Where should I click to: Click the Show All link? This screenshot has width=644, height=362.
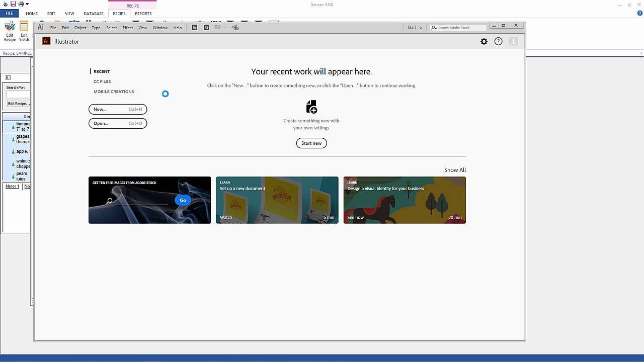point(455,170)
